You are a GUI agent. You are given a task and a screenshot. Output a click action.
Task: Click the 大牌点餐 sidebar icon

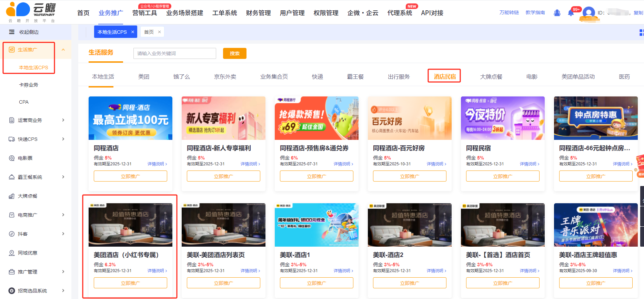(12, 196)
